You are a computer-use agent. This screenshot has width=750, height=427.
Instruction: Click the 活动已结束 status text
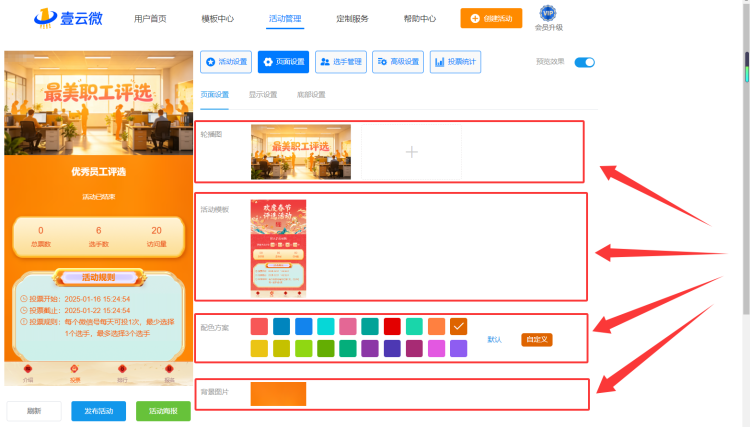(99, 197)
